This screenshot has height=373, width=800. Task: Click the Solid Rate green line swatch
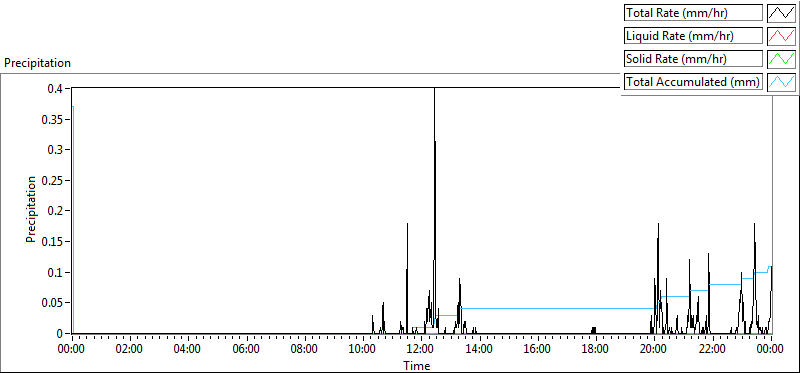(782, 59)
